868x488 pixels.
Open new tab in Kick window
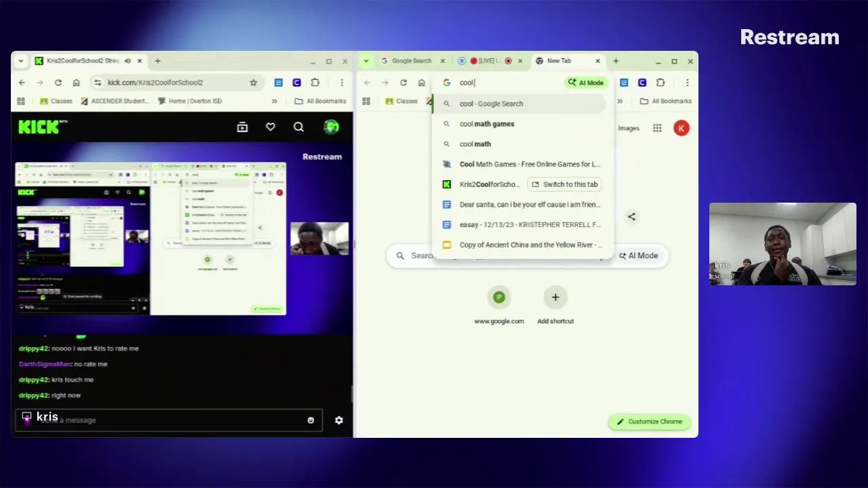(157, 61)
